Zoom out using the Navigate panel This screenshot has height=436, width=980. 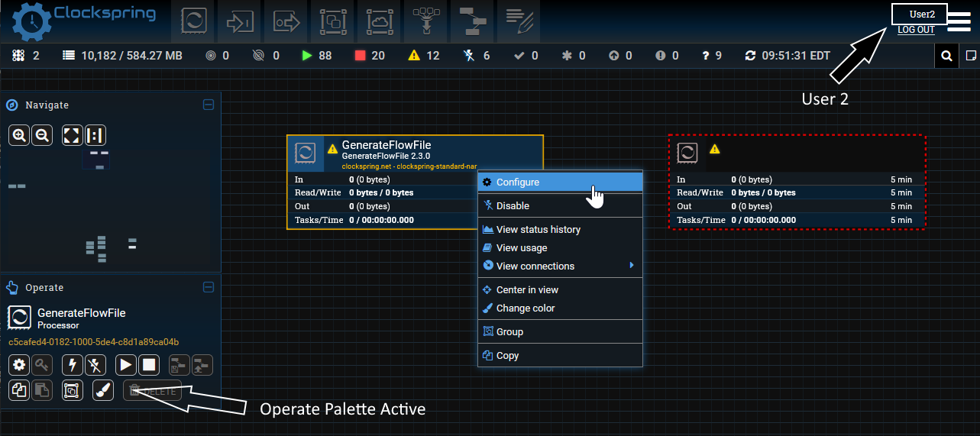point(43,135)
